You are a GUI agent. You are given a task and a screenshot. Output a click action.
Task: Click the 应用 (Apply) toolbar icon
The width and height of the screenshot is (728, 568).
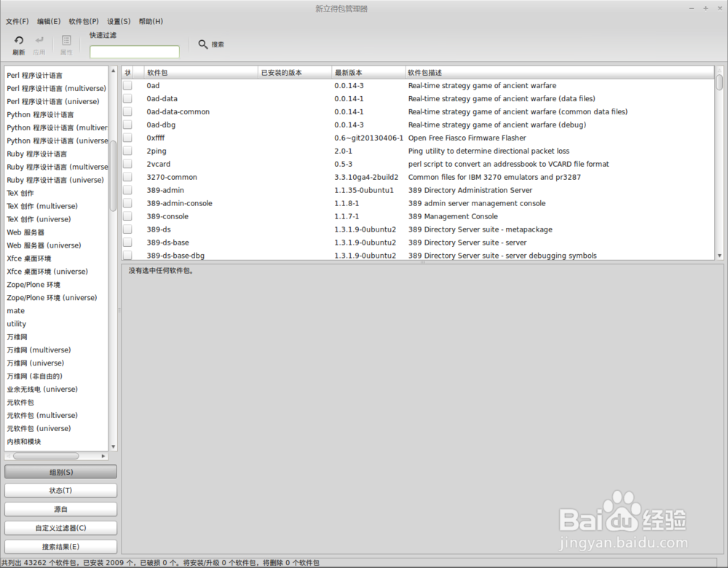click(x=40, y=44)
